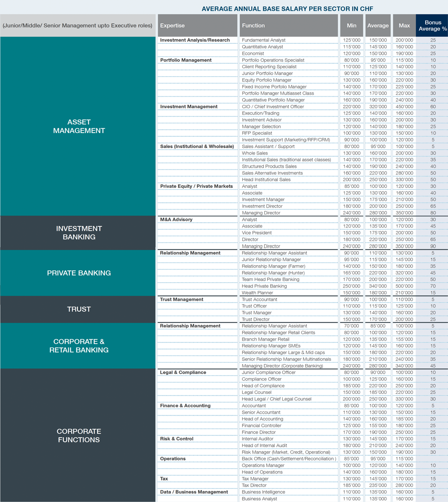The height and width of the screenshot is (502, 448).
Task: Select the Portfolio Management expertise label
Action: [185, 60]
